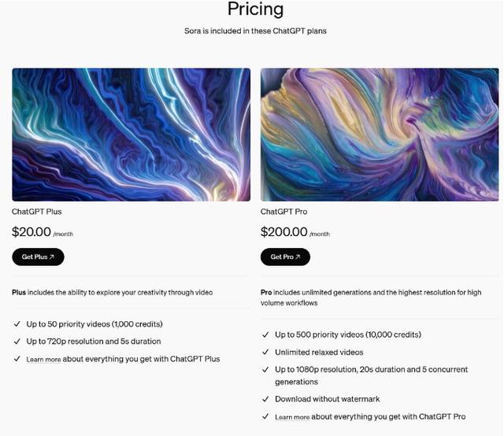Click the arrow icon on Get Pro
Image resolution: width=504 pixels, height=436 pixels.
(298, 257)
